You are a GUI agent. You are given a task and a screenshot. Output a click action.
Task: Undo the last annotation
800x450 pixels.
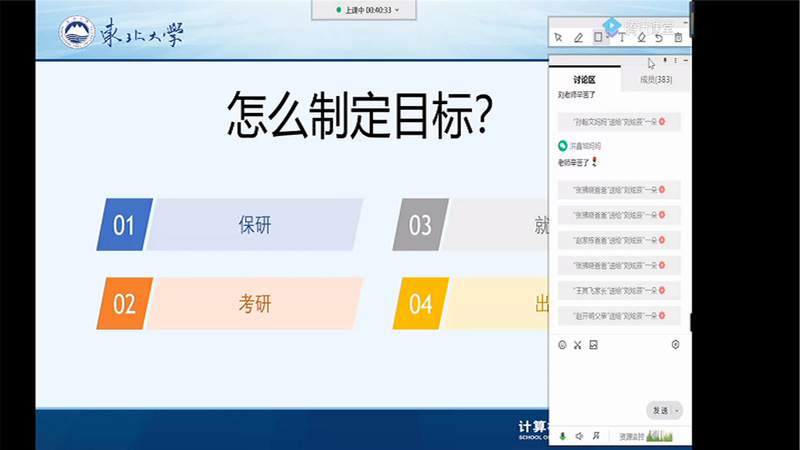[x=660, y=37]
